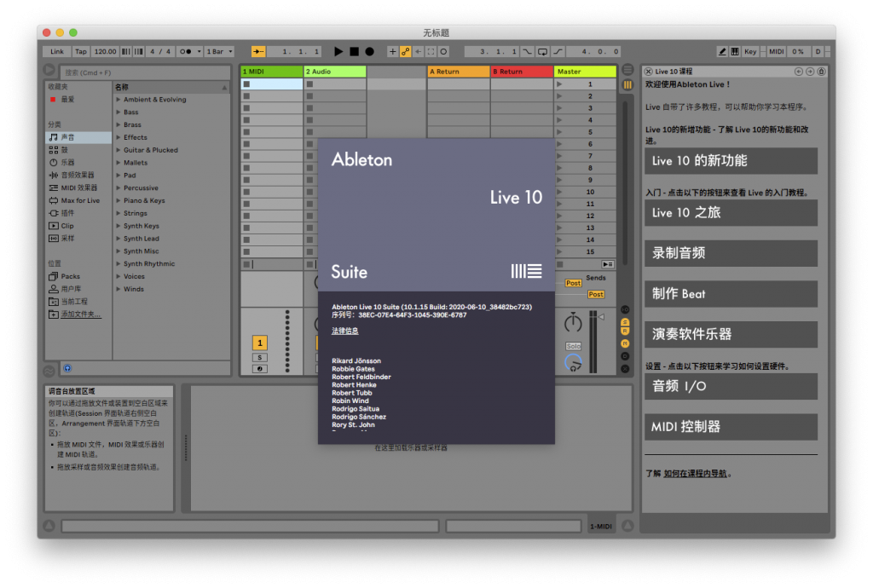Viewport: 873px width, 588px height.
Task: Toggle the Loop switch in transport
Action: (x=542, y=51)
